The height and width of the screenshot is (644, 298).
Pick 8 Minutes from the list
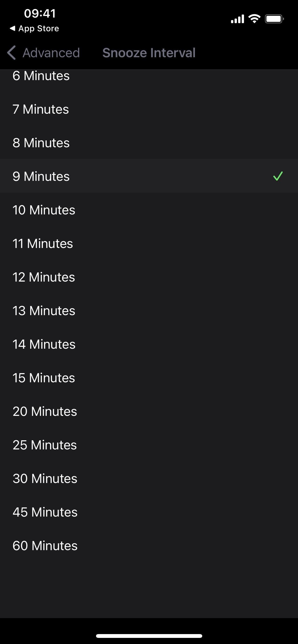coord(149,143)
